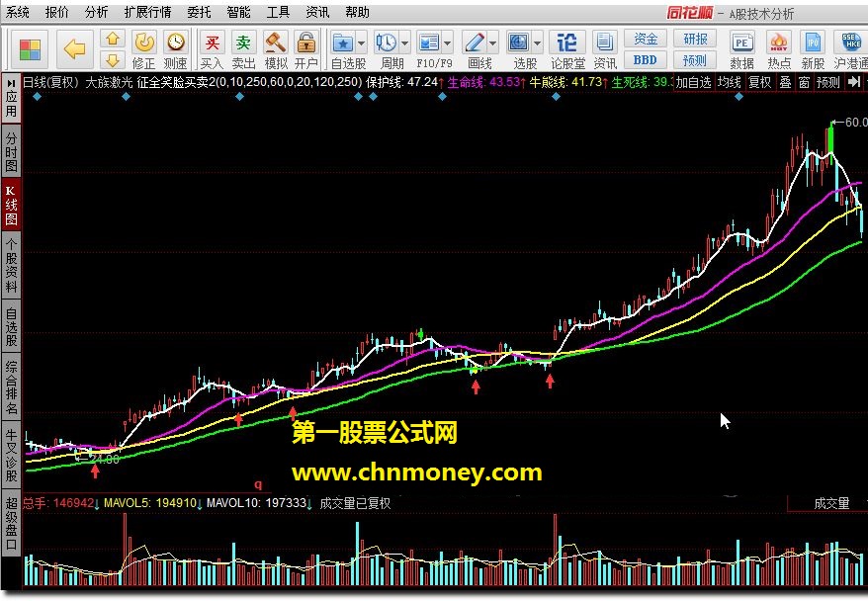Click the 研报 research report button

[695, 39]
